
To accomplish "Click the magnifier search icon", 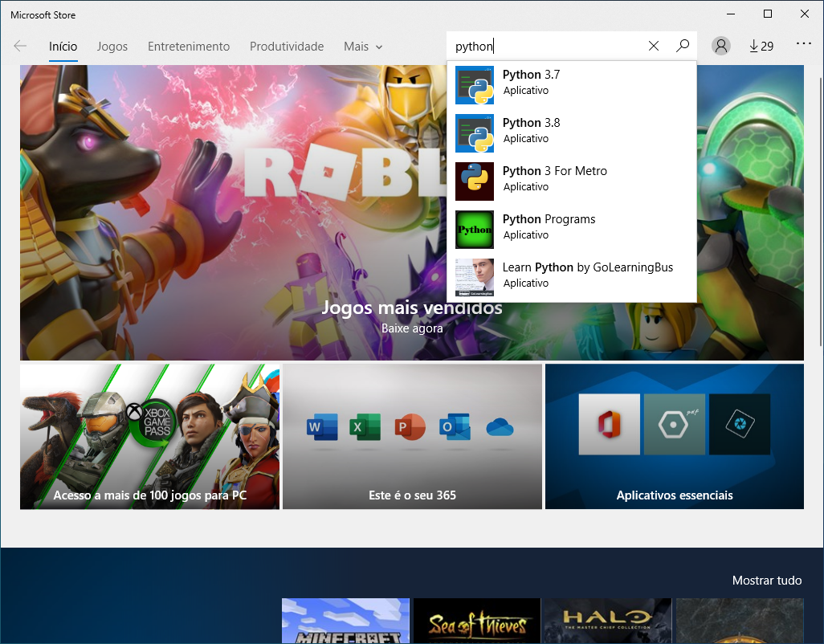I will (x=683, y=47).
